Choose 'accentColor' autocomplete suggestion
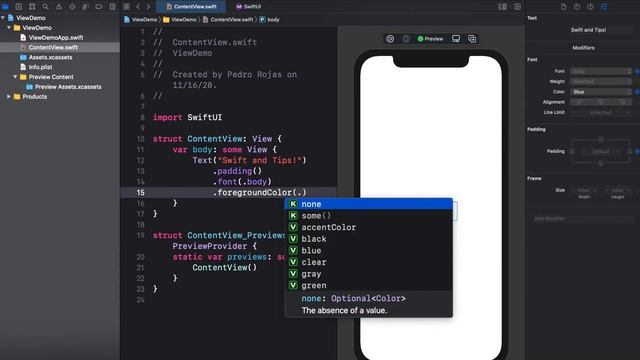The image size is (640, 360). (x=369, y=227)
